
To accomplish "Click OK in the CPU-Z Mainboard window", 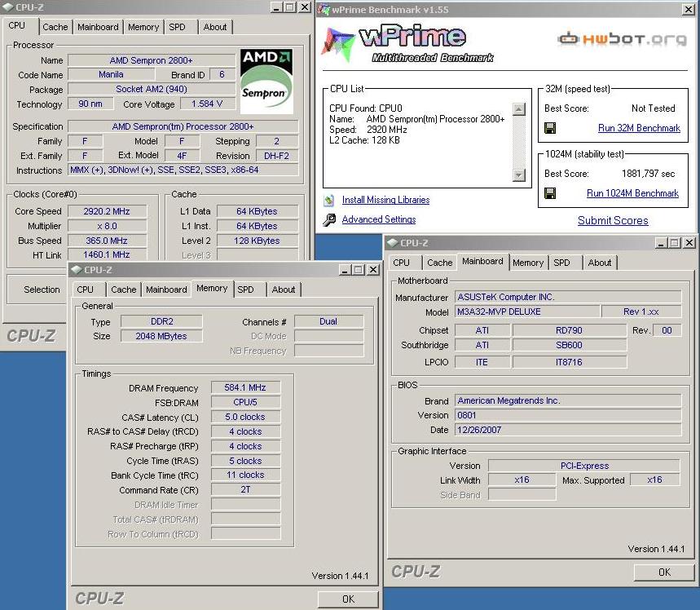I will point(664,572).
